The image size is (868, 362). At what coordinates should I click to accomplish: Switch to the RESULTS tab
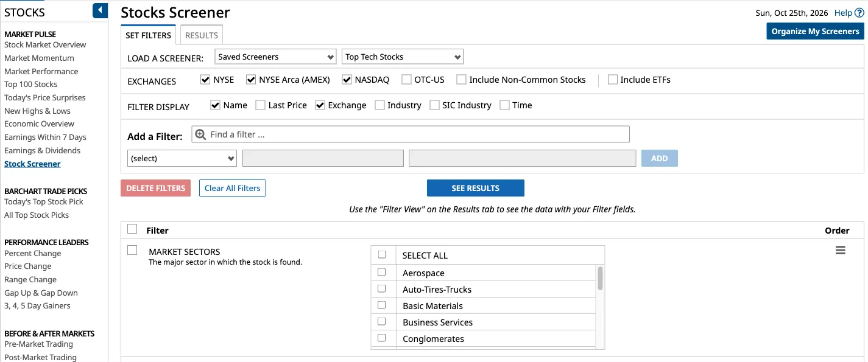202,35
